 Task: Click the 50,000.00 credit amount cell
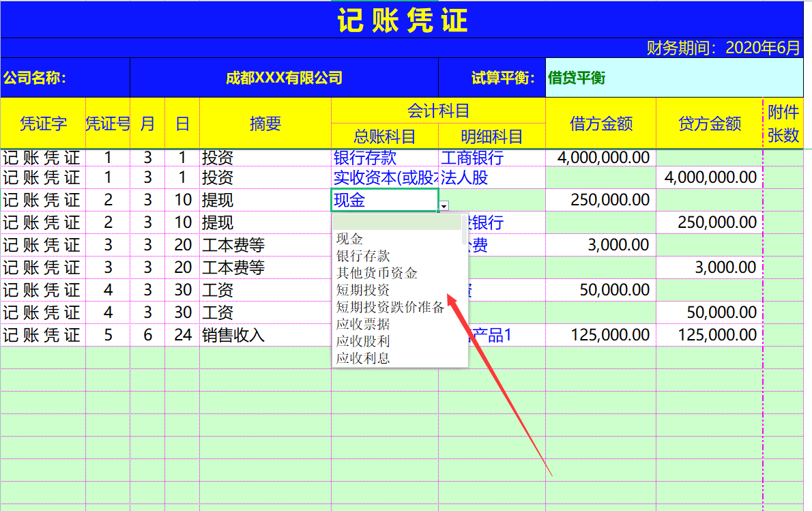(710, 312)
